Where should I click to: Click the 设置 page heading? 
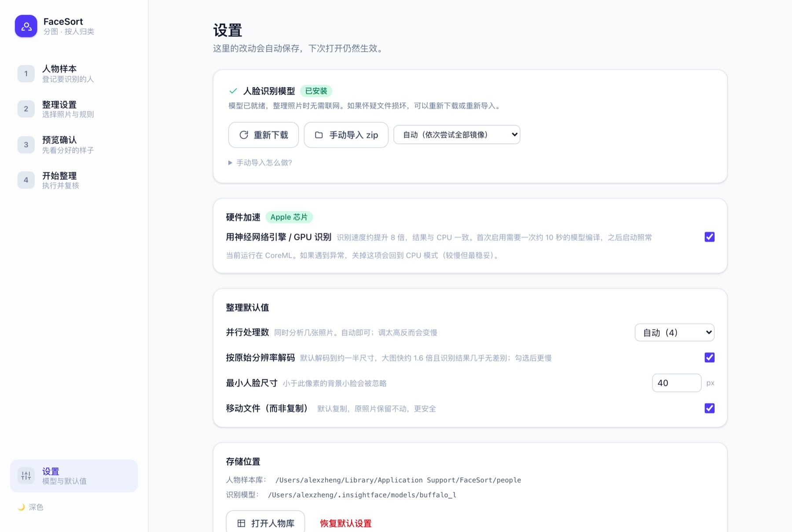pyautogui.click(x=227, y=30)
